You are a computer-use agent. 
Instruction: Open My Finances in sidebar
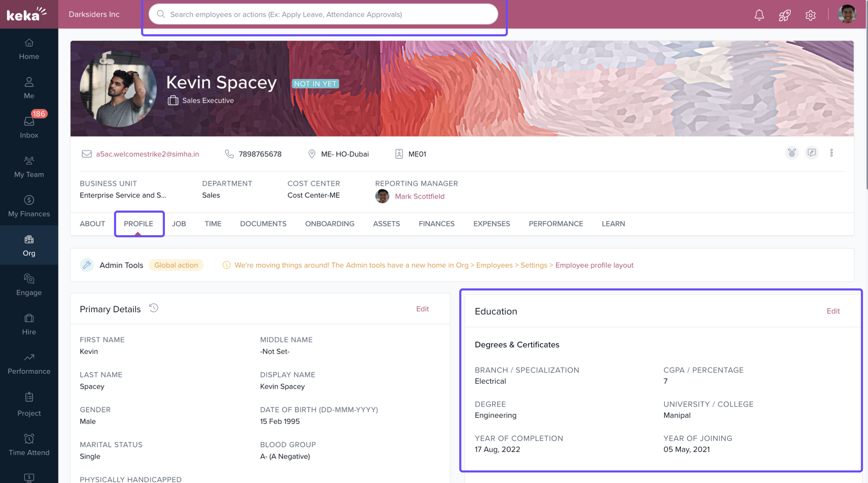[29, 206]
